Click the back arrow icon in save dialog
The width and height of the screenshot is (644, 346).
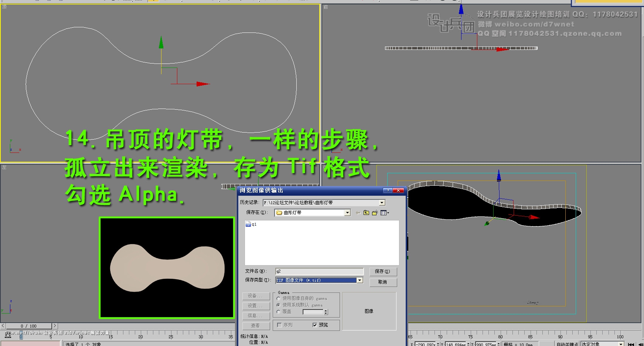coord(358,213)
